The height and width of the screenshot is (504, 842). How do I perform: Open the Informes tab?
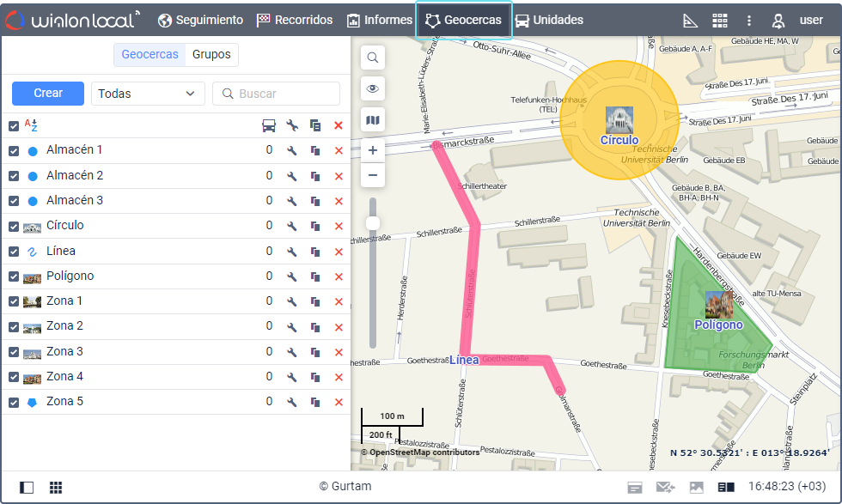pos(380,20)
